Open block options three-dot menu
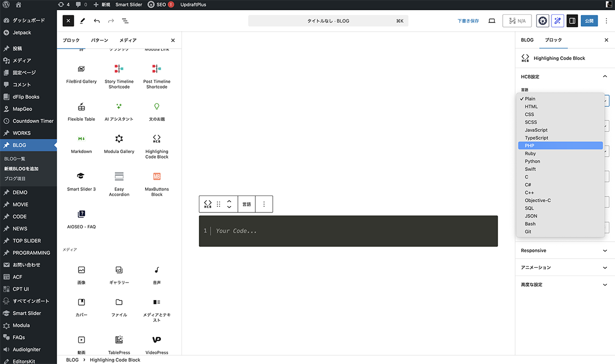Viewport: 615px width, 364px height. [264, 204]
